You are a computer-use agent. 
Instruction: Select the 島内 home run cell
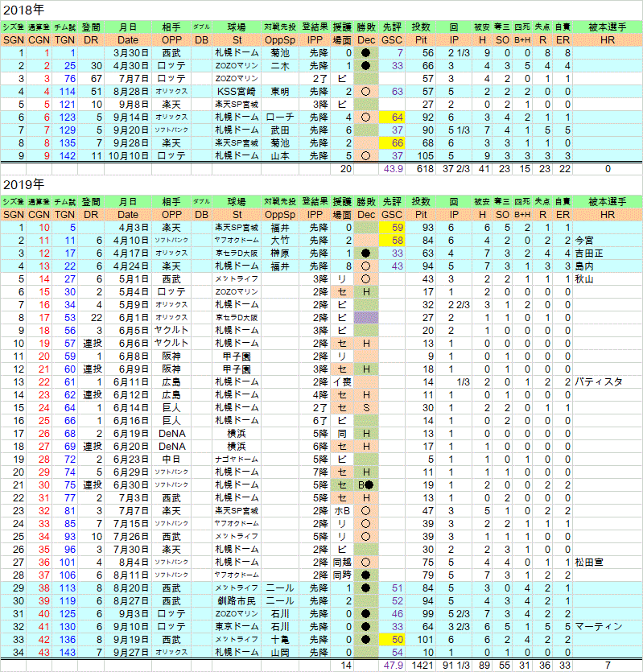[608, 266]
